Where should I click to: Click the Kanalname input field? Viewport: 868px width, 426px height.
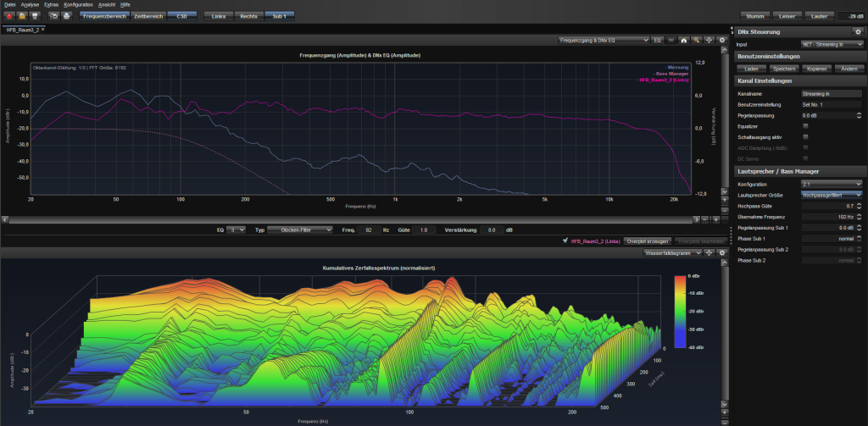click(x=832, y=94)
